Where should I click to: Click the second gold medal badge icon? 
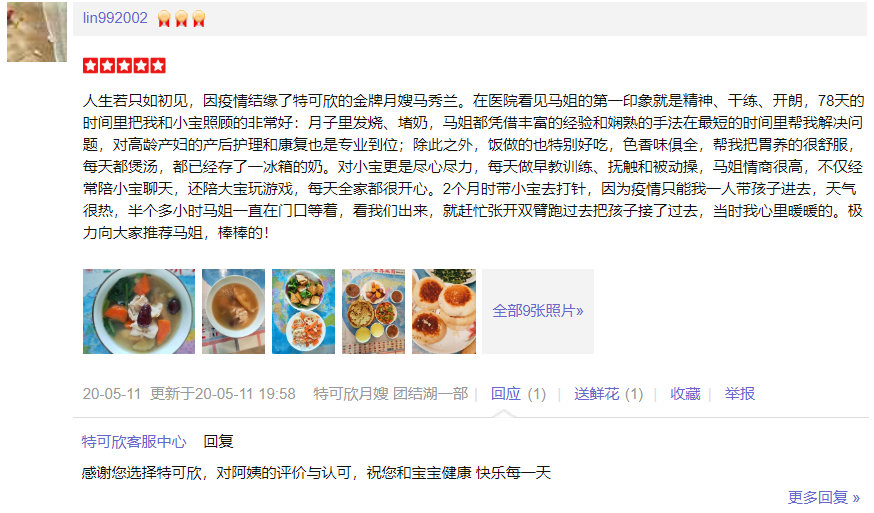(x=181, y=19)
